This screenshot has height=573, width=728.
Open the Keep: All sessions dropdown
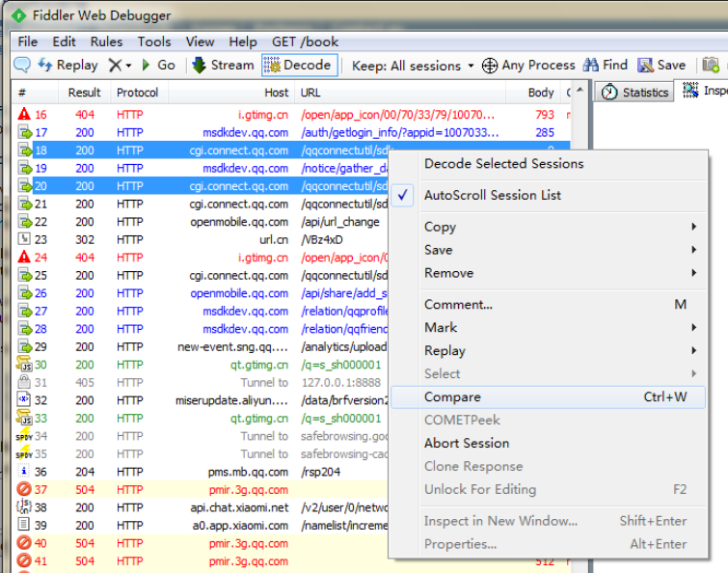(x=413, y=66)
